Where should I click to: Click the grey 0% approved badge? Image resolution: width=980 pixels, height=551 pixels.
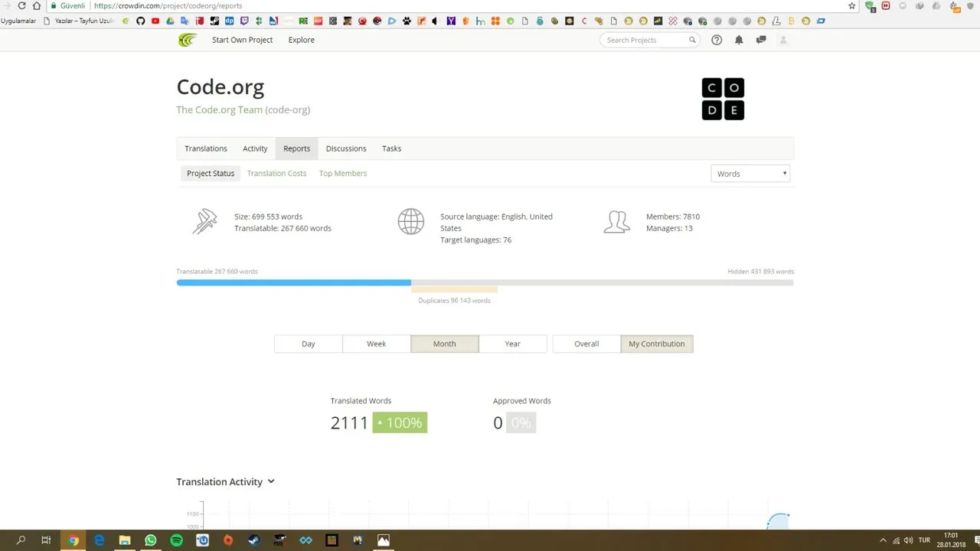tap(521, 422)
